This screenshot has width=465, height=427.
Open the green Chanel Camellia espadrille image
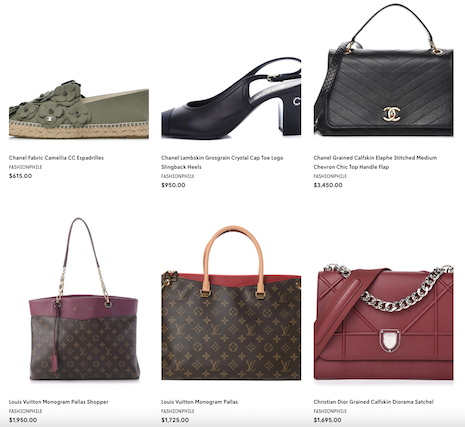click(79, 109)
